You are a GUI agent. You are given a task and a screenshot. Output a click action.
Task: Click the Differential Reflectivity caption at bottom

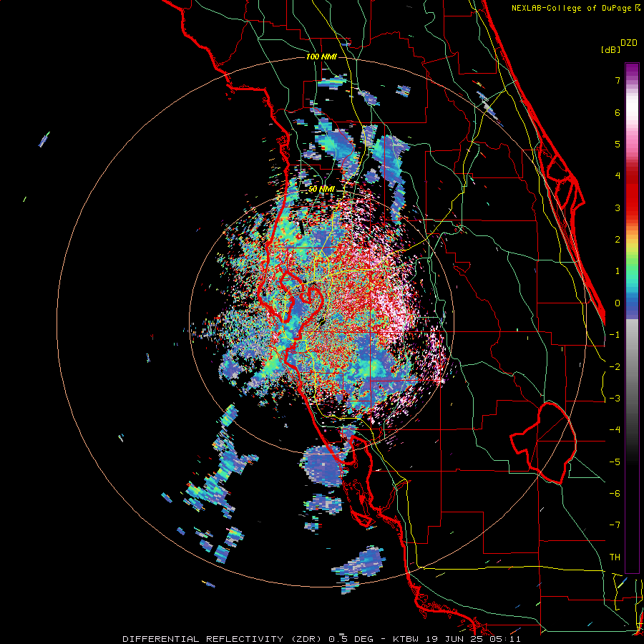[x=321, y=639]
